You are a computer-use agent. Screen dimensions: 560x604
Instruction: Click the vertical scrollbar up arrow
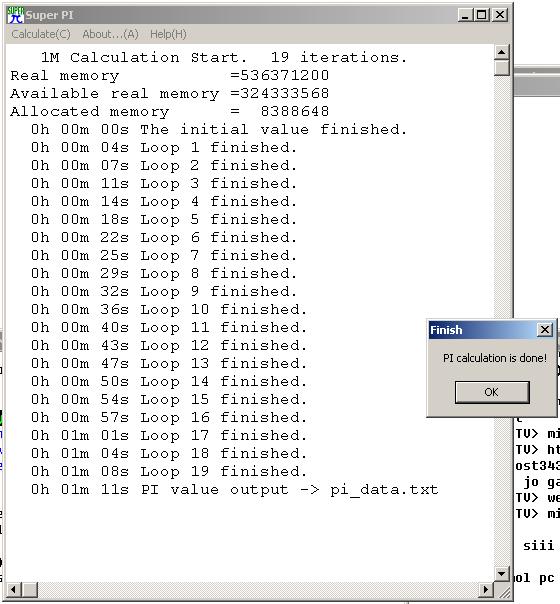coord(501,52)
